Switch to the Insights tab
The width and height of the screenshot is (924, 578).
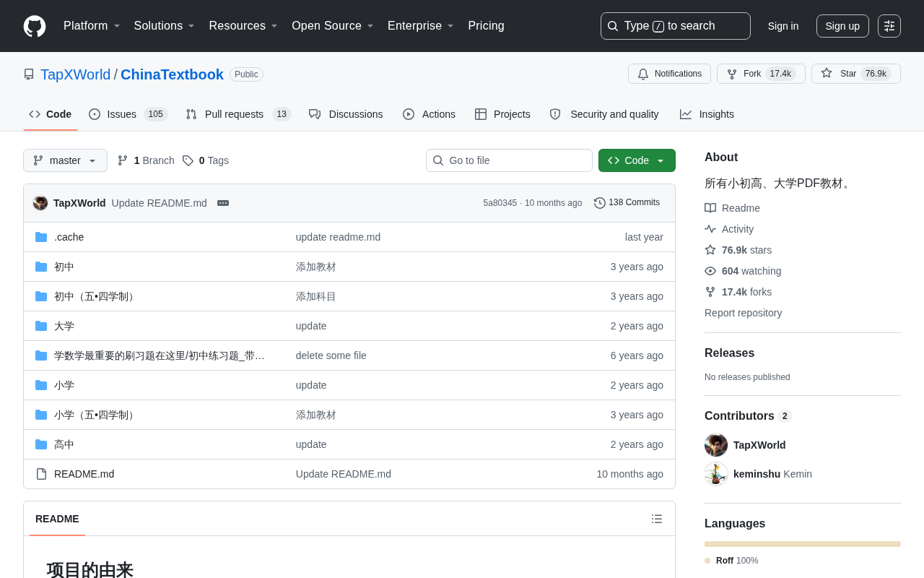click(x=707, y=114)
